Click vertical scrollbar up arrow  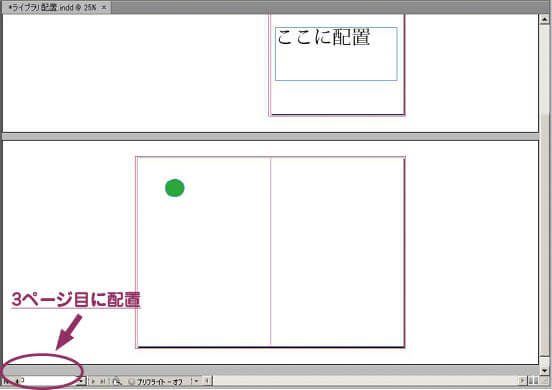544,19
